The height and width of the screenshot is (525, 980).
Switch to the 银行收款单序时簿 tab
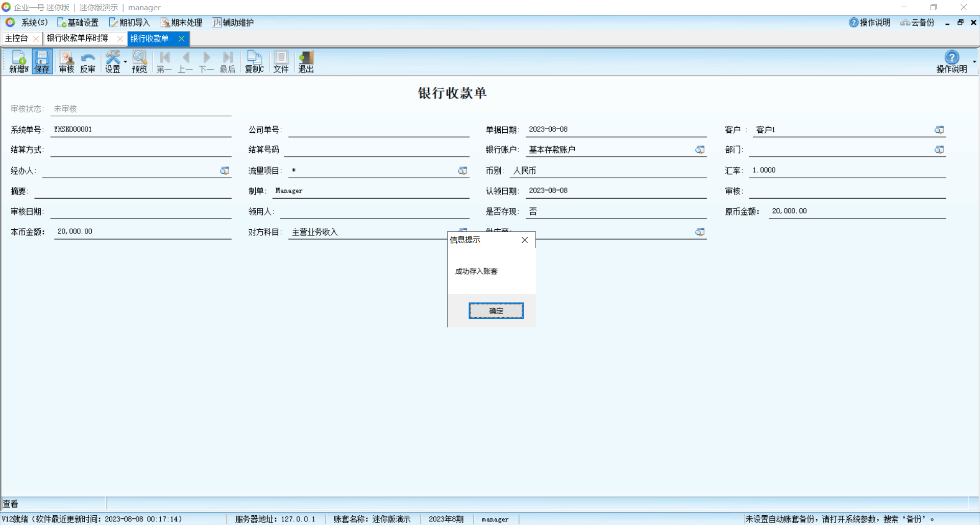[x=78, y=38]
